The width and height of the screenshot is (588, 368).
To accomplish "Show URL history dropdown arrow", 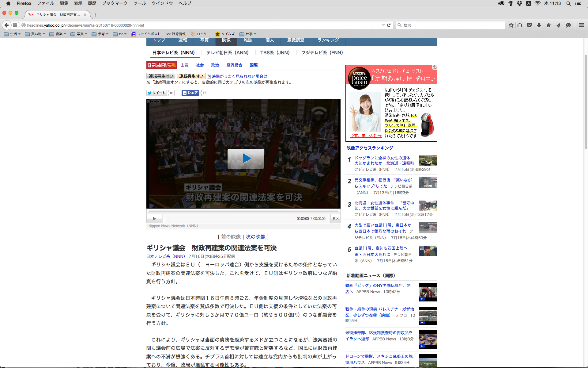I will tap(383, 25).
